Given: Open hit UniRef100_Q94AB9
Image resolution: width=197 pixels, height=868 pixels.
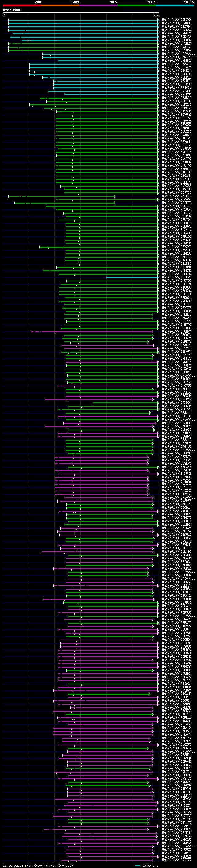Looking at the screenshot, I should pyautogui.click(x=176, y=23).
